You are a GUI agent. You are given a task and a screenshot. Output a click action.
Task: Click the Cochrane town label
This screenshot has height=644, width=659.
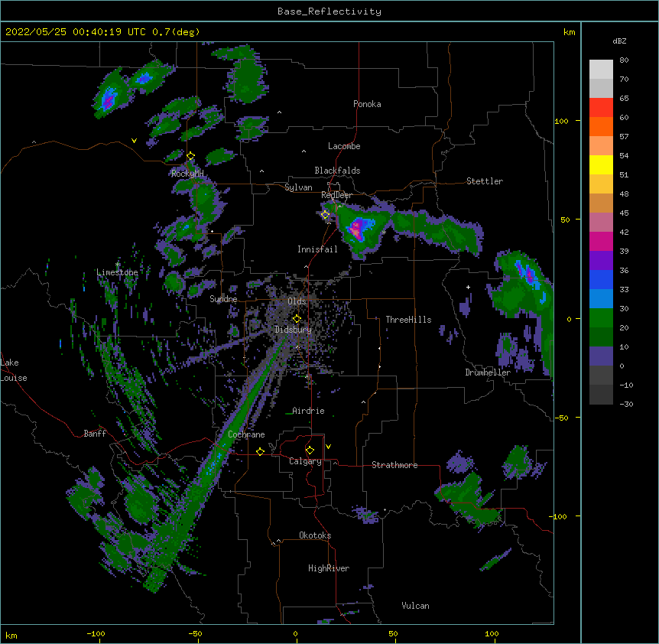coord(246,434)
